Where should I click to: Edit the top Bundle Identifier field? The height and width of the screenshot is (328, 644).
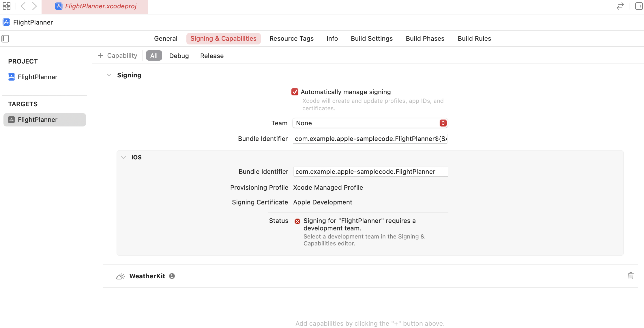[x=370, y=139]
